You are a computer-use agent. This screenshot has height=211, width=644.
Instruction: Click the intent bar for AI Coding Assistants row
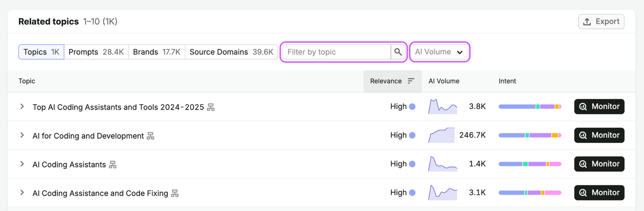coord(530,164)
